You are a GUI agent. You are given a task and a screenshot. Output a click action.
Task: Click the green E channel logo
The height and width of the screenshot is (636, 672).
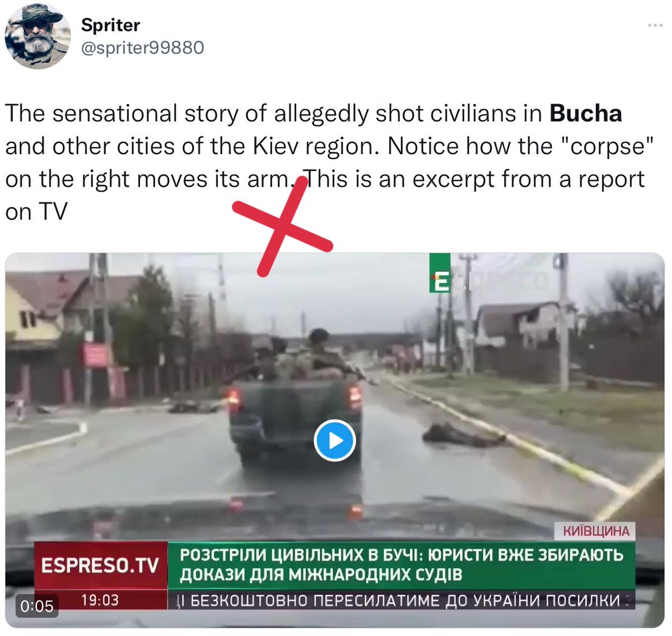440,273
